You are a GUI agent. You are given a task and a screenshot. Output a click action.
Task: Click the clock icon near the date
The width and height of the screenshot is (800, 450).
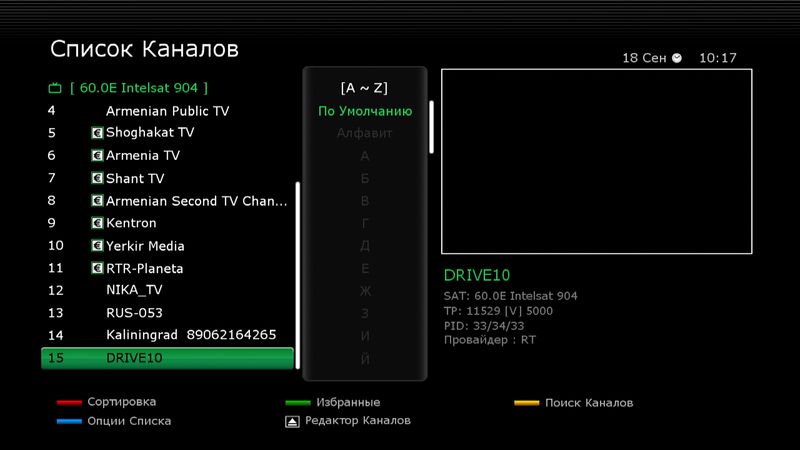pos(677,58)
